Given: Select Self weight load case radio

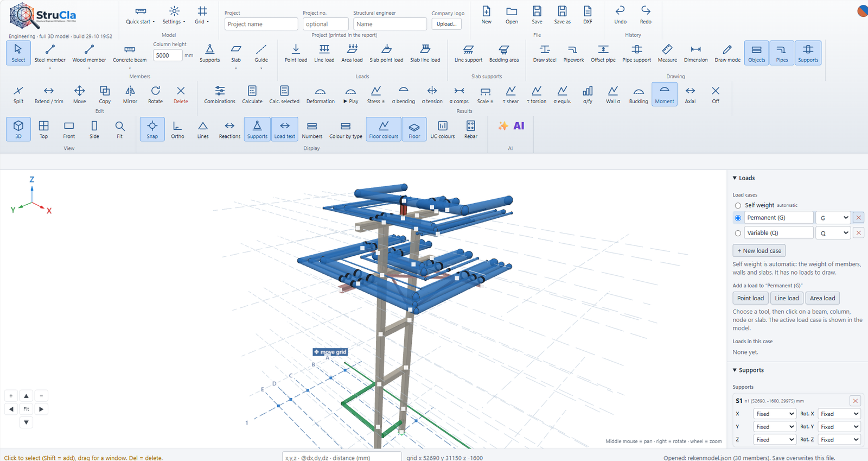Looking at the screenshot, I should tap(738, 206).
